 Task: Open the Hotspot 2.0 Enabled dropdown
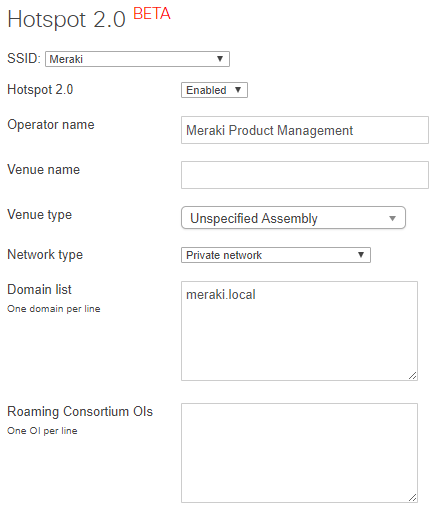pos(214,90)
